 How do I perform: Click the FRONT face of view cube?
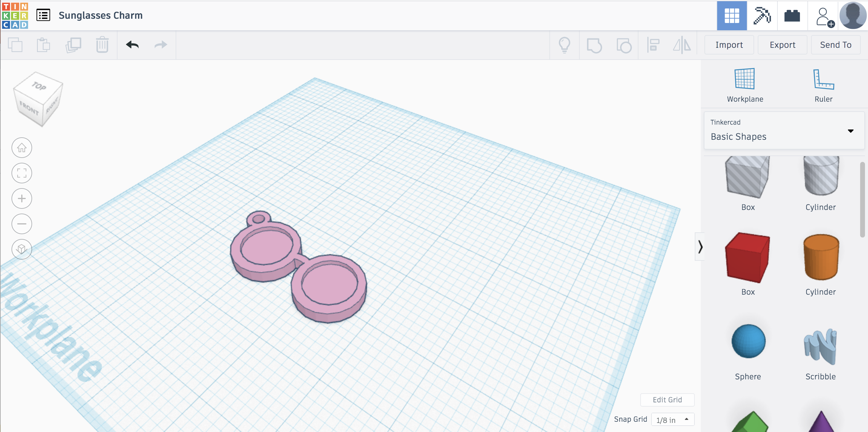tap(29, 109)
